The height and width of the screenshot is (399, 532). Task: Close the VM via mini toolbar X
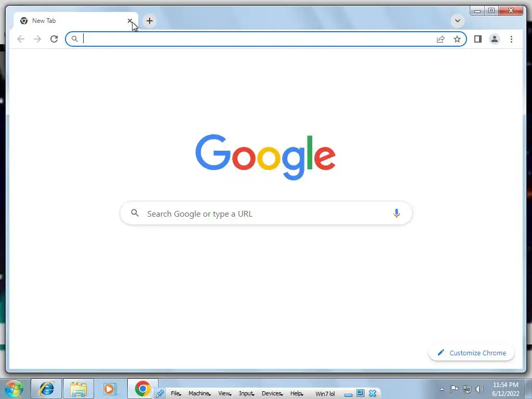373,394
